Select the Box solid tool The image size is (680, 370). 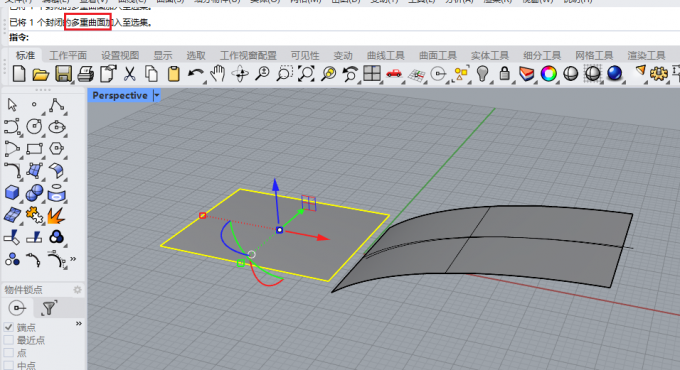12,193
